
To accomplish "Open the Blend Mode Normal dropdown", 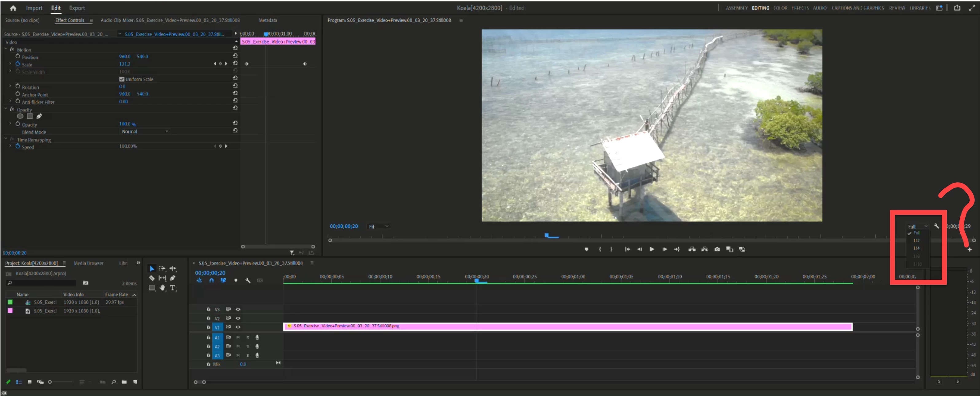I will click(145, 131).
